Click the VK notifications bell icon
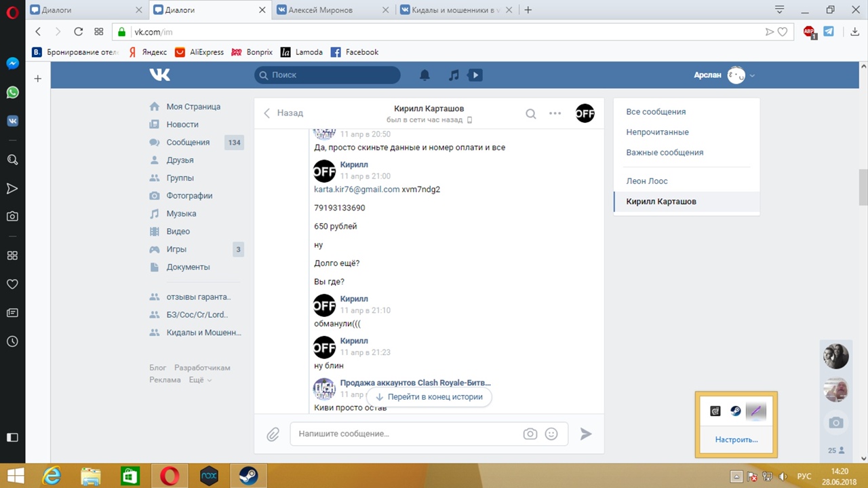 point(425,75)
